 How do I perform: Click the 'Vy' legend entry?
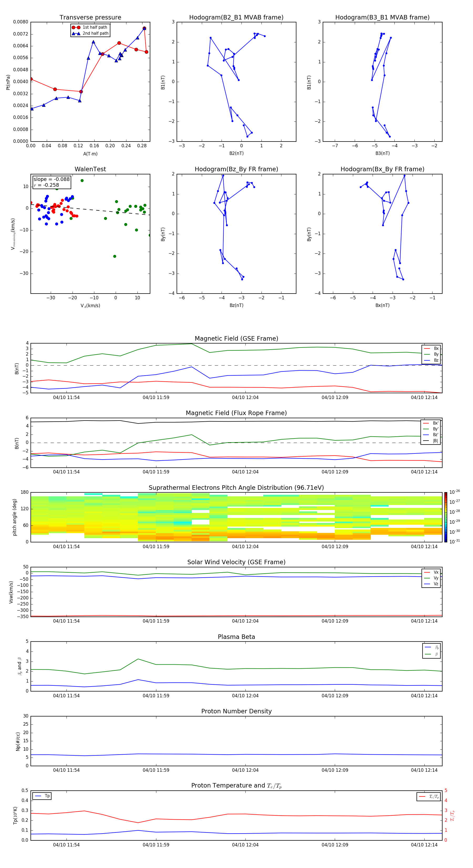coord(431,578)
